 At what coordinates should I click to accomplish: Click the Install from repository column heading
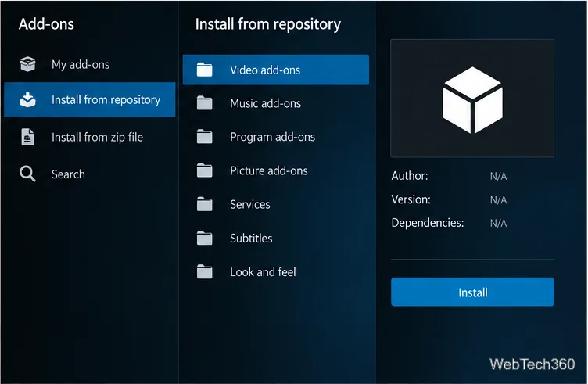coord(268,25)
